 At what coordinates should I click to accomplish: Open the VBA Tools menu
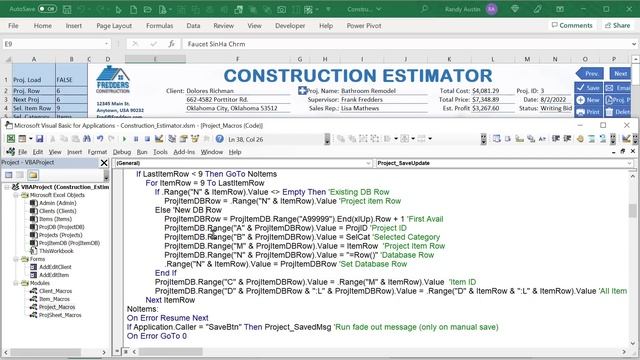160,152
